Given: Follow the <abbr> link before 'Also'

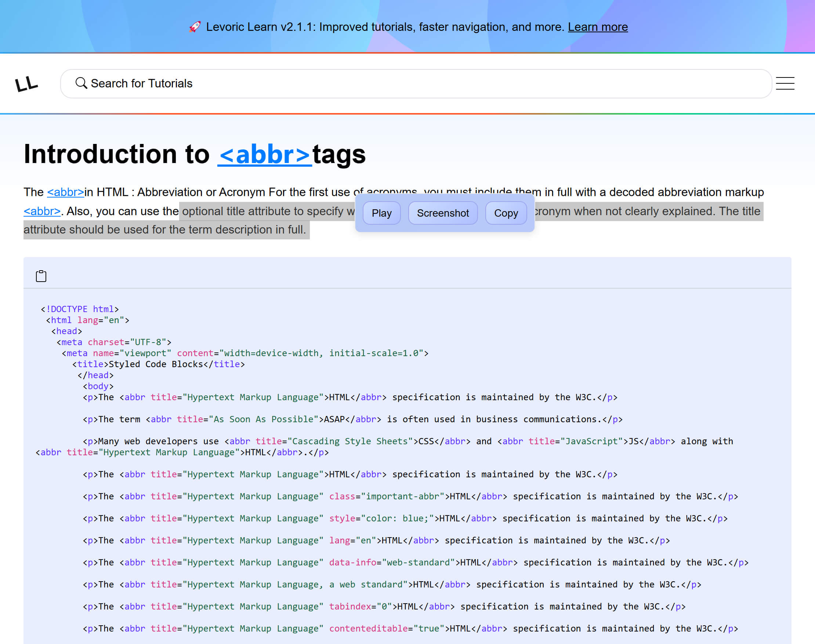Looking at the screenshot, I should click(42, 211).
